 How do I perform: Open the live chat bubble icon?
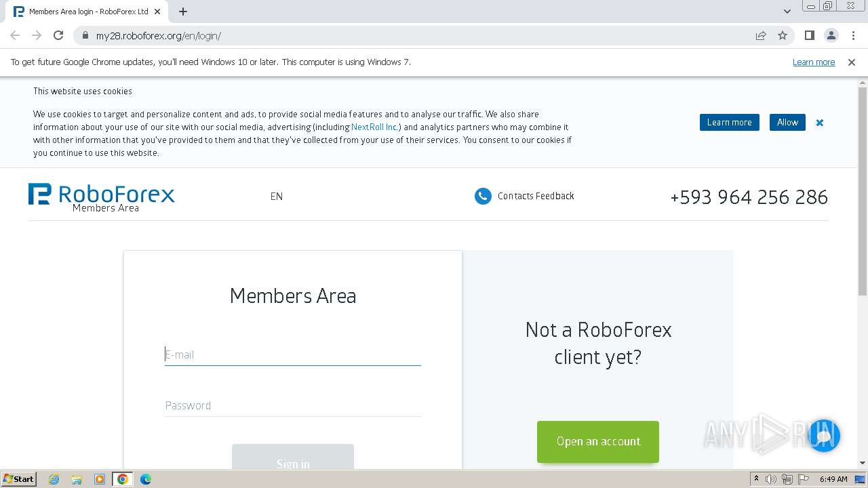coord(824,436)
